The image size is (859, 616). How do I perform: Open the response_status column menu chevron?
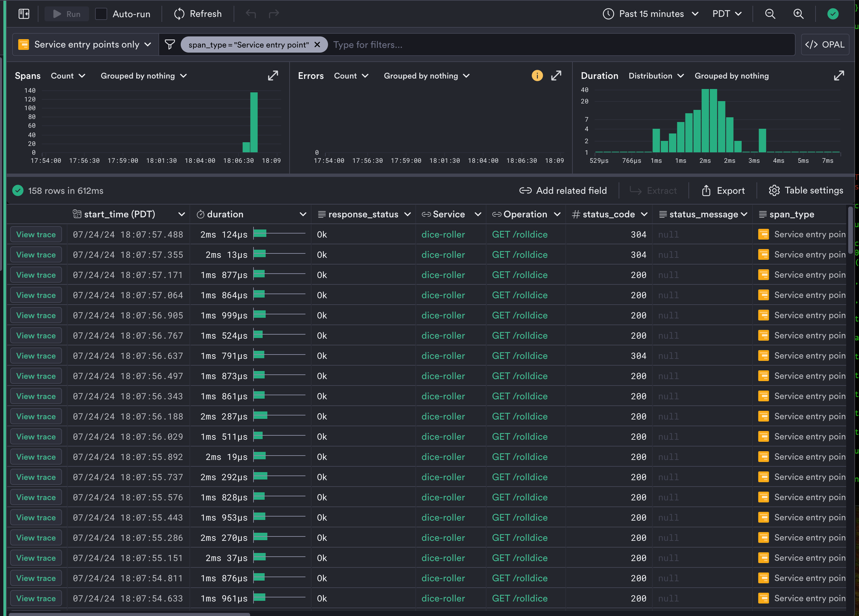tap(408, 214)
